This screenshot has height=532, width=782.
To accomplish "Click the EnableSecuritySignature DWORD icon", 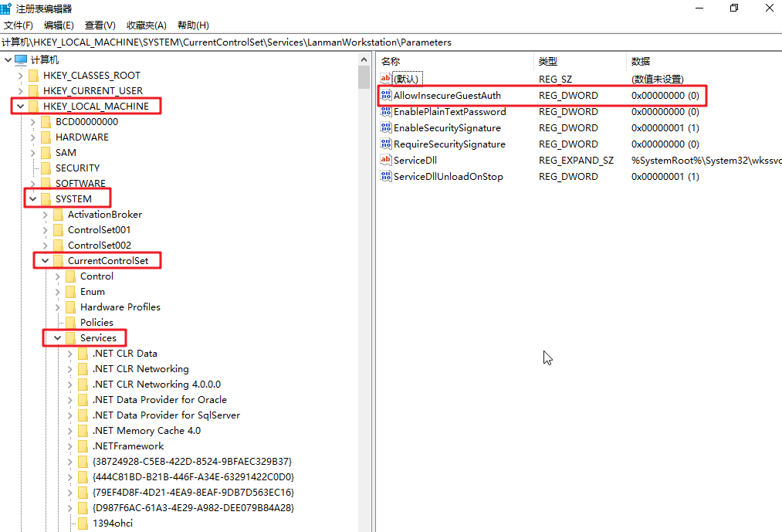I will point(386,127).
